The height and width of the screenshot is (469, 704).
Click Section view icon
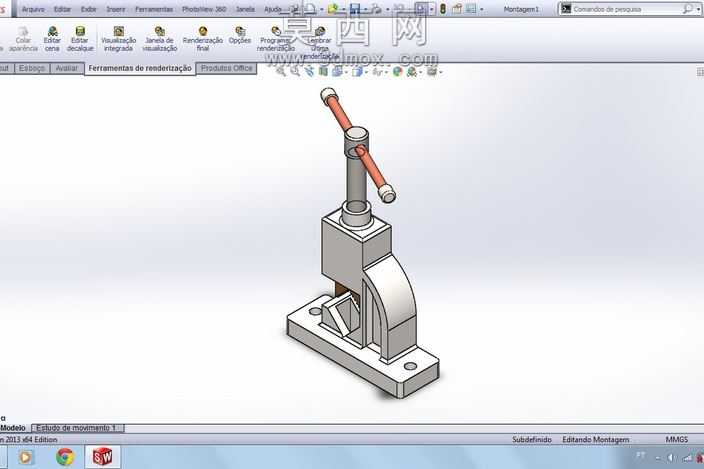point(323,71)
